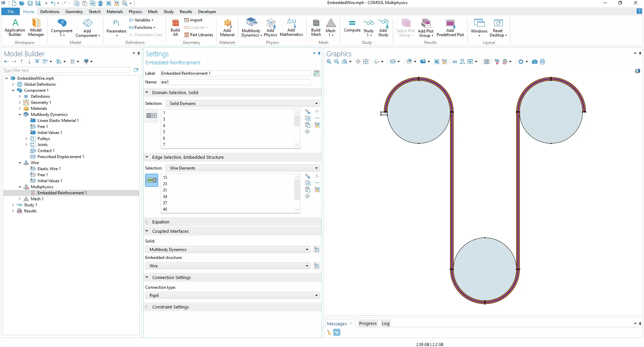The height and width of the screenshot is (347, 644).
Task: Click the Build Mesh icon
Action: tap(316, 27)
